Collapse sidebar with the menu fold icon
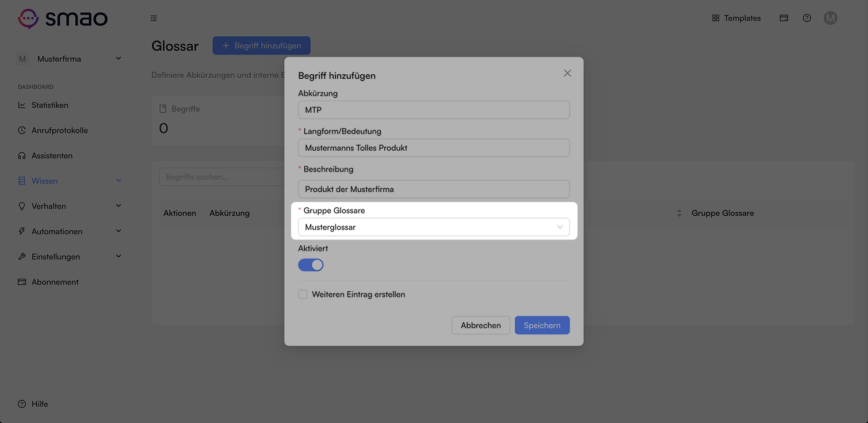 point(154,18)
